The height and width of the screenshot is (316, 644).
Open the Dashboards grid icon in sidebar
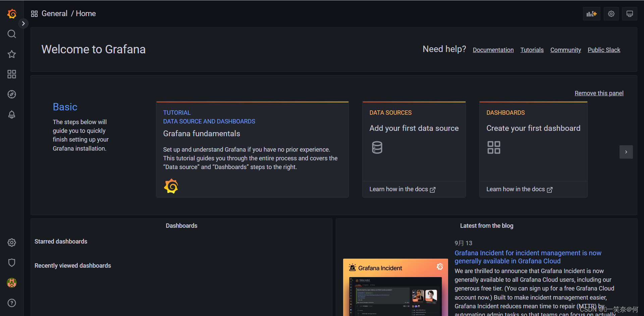pos(12,74)
